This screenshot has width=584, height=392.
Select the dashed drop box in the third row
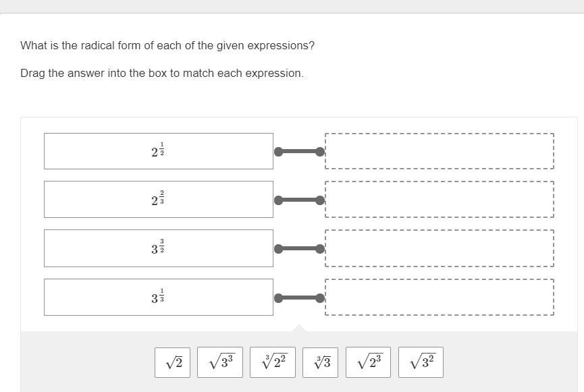[x=440, y=248]
